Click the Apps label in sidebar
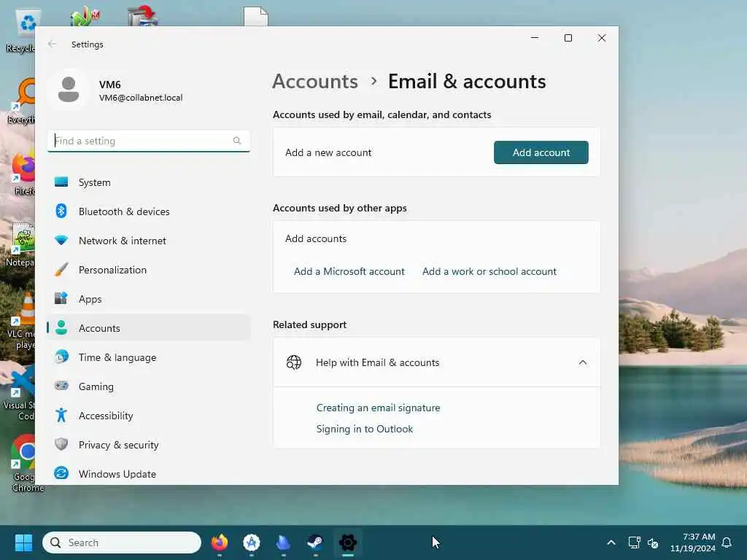 (x=90, y=299)
